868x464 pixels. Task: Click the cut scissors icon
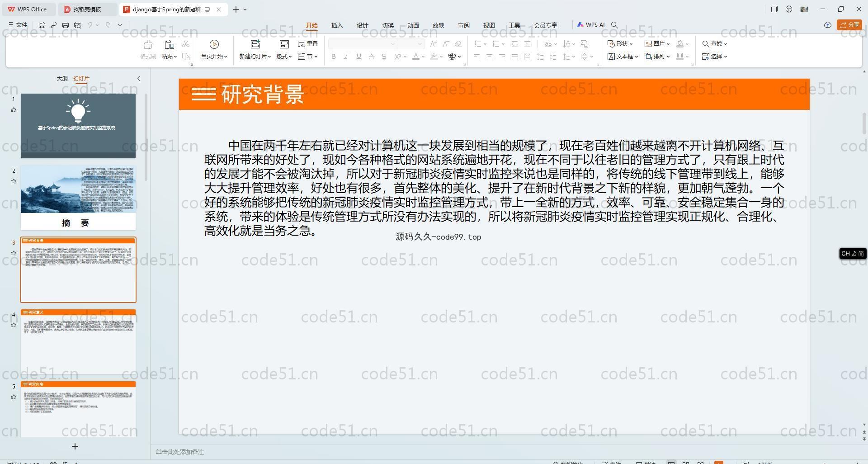point(186,44)
